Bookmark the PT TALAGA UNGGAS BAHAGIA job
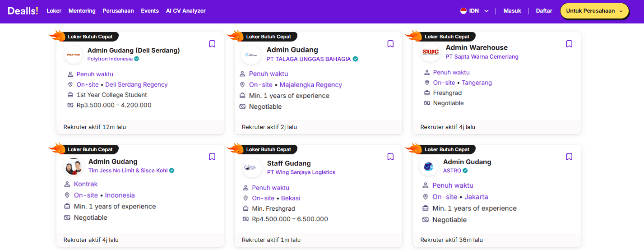 pyautogui.click(x=391, y=44)
